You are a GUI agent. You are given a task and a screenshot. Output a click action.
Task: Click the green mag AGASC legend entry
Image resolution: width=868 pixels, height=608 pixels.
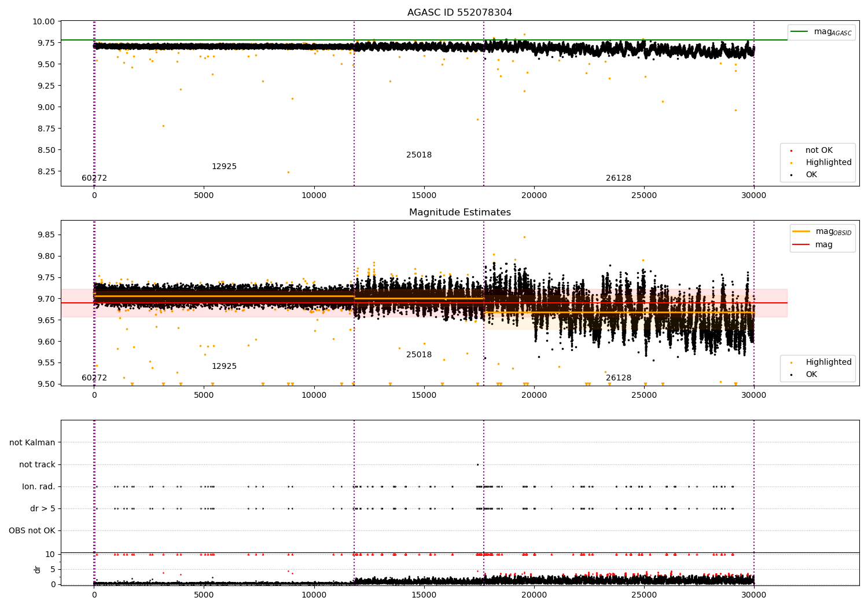821,32
